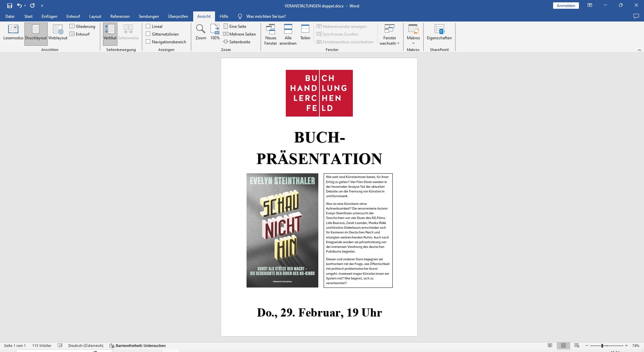Select the 'Schau nicht hin' book cover

pos(282,230)
